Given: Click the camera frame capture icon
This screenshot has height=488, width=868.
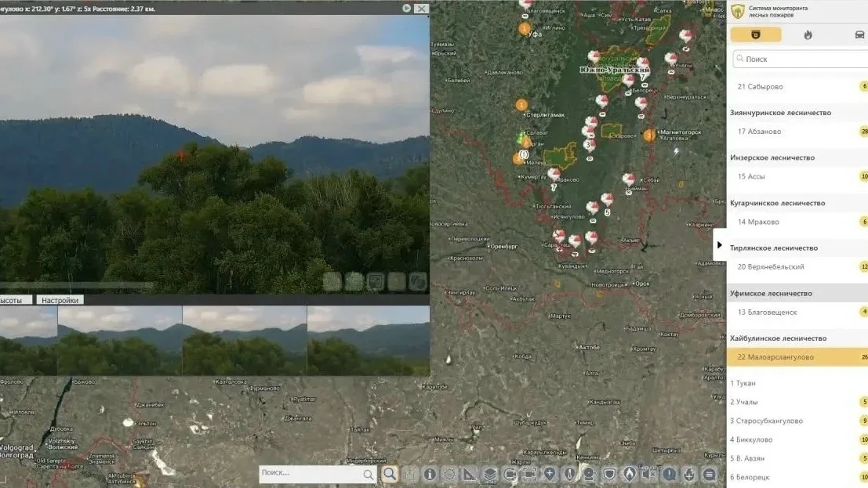Looking at the screenshot, I should pyautogui.click(x=529, y=474).
